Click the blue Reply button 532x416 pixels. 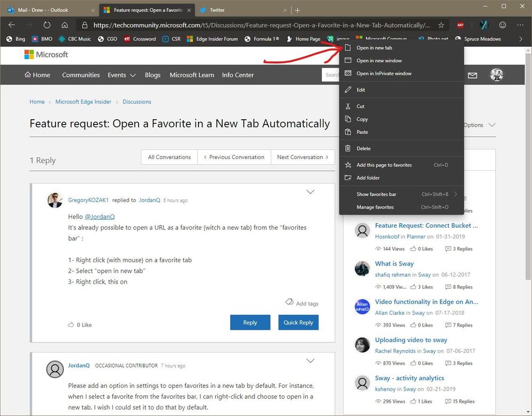click(250, 322)
